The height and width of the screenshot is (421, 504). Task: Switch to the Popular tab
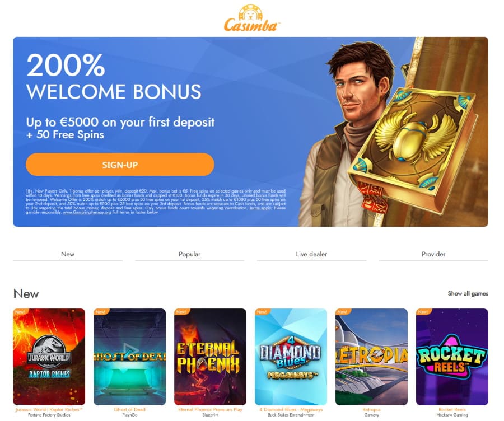click(x=190, y=254)
